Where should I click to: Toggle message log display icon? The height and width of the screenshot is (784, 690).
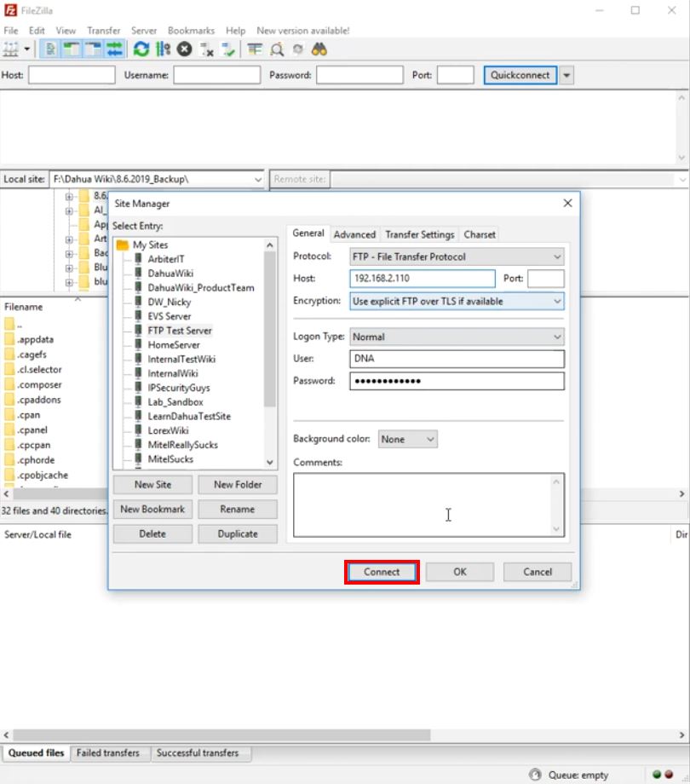pos(50,49)
